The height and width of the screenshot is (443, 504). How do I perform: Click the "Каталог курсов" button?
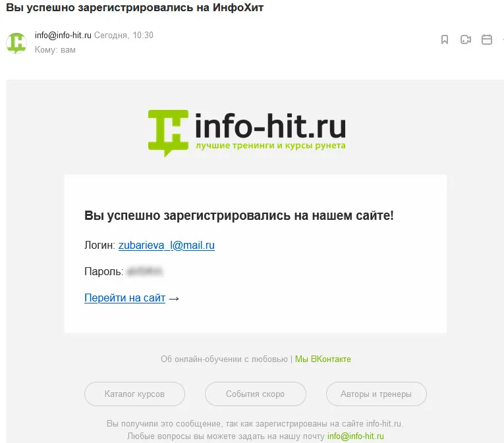click(134, 394)
